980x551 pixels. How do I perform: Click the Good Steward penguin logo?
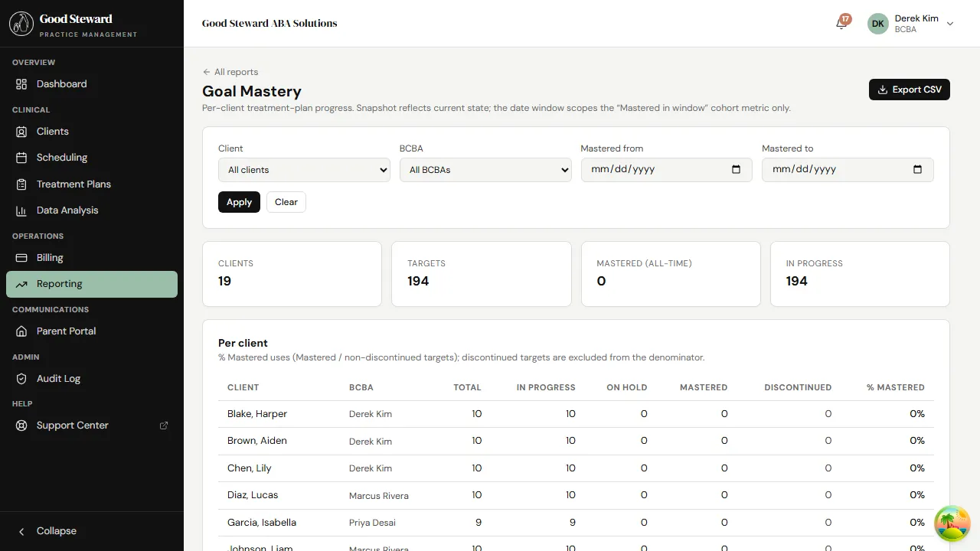(x=21, y=23)
